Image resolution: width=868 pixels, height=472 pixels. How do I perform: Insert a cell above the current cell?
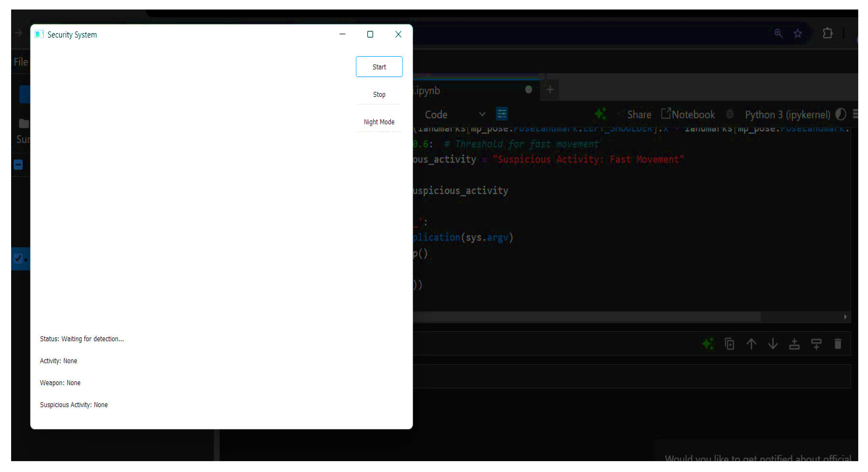(x=794, y=344)
